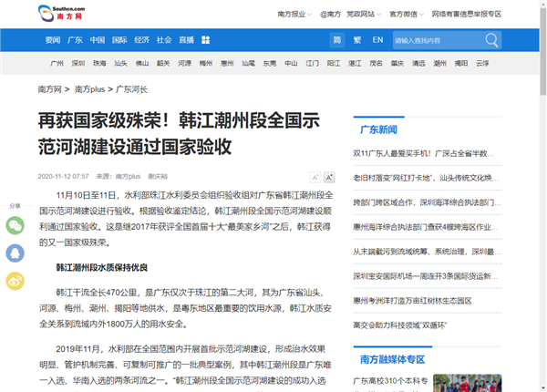Click the search magnifier button
Image resolution: width=547 pixels, height=392 pixels.
(x=491, y=40)
